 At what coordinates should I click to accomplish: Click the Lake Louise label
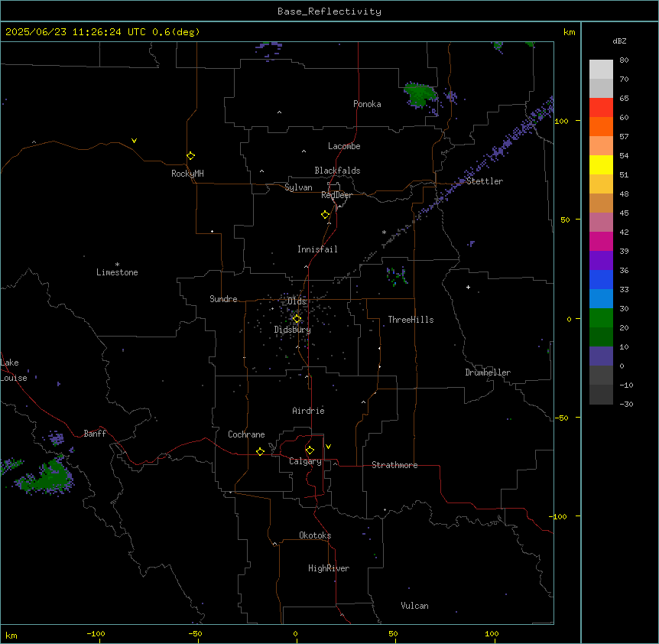(x=14, y=370)
